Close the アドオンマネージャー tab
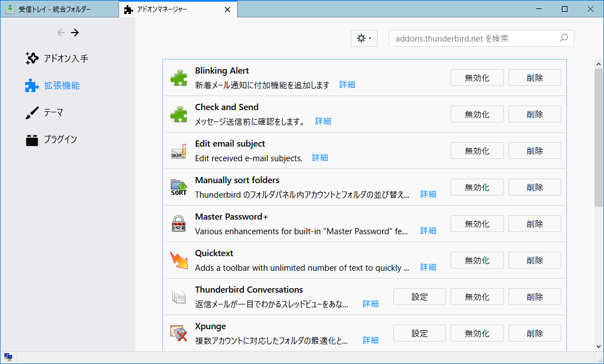The height and width of the screenshot is (364, 604). click(228, 10)
